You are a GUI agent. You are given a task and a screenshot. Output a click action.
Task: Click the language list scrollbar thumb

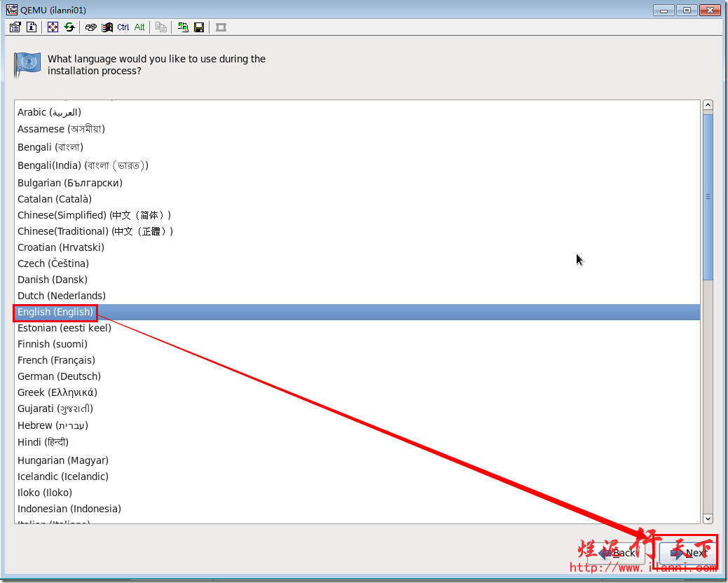coord(708,197)
